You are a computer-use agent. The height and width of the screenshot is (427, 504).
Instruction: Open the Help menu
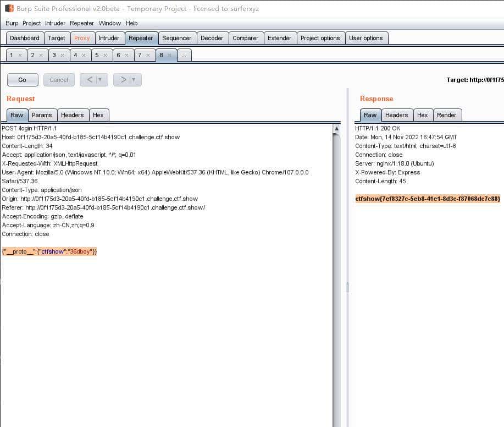(x=131, y=23)
